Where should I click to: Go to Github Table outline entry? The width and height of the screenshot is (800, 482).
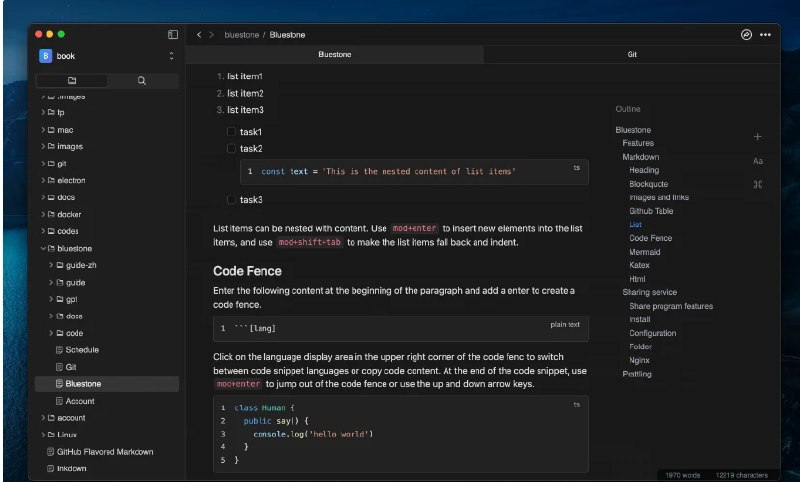[x=651, y=211]
